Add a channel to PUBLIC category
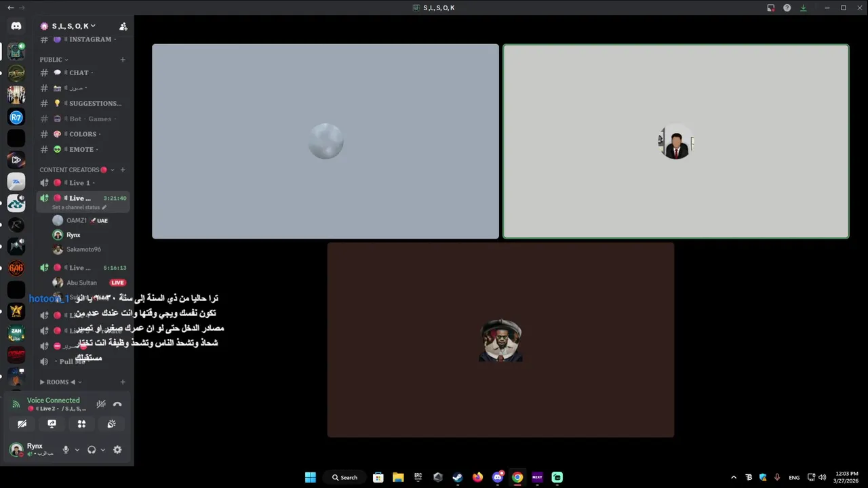 point(123,60)
